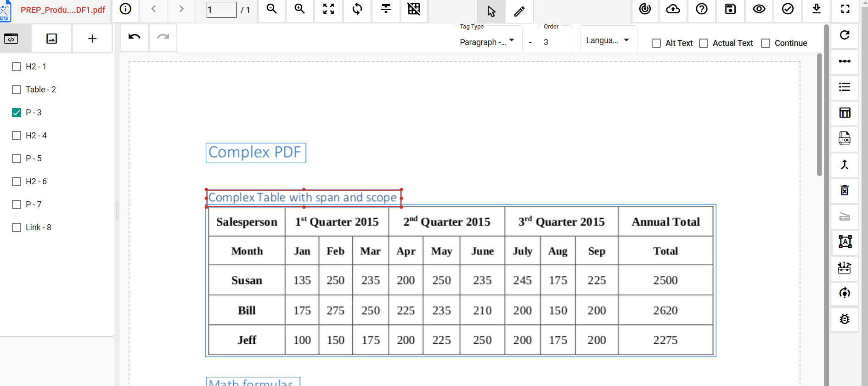Click the delete trash icon in sidebar
Viewport: 868px width, 386px height.
tap(845, 190)
